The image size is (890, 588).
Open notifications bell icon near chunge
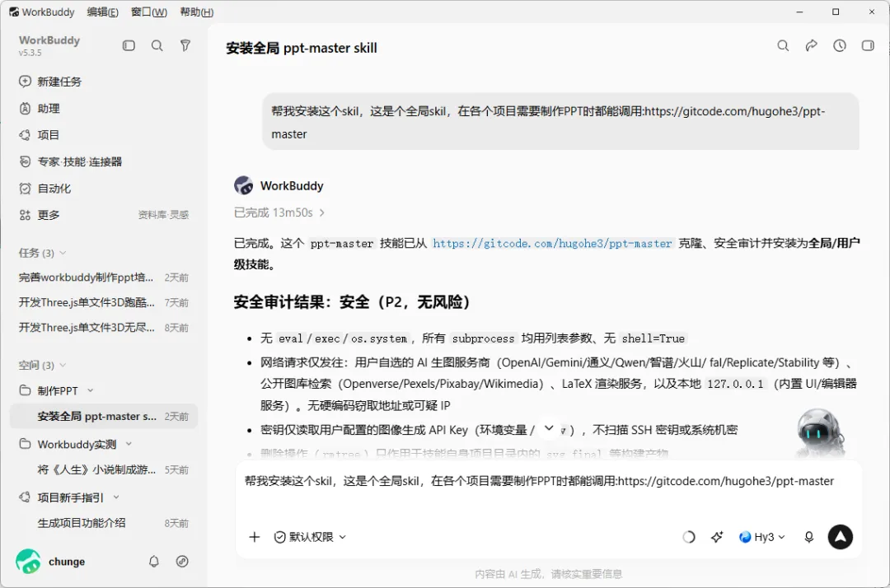pyautogui.click(x=154, y=562)
